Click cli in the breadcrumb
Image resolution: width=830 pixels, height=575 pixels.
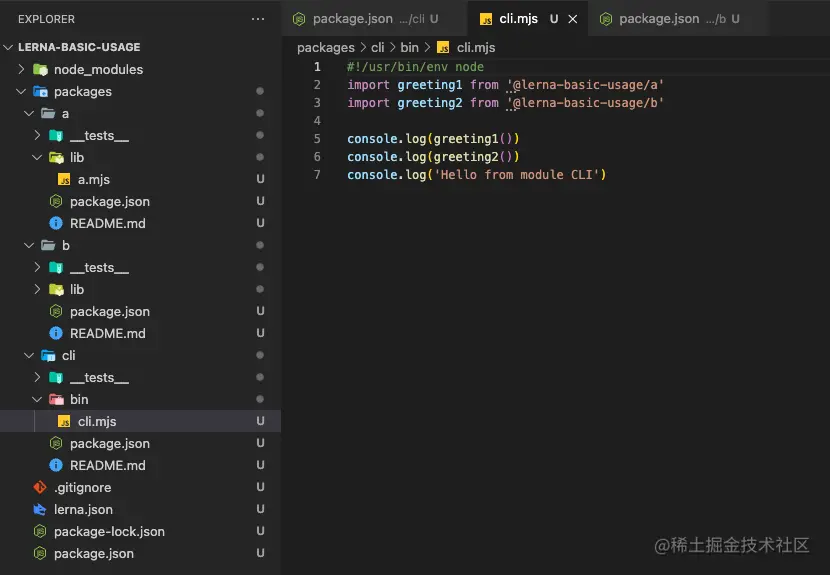pyautogui.click(x=377, y=48)
